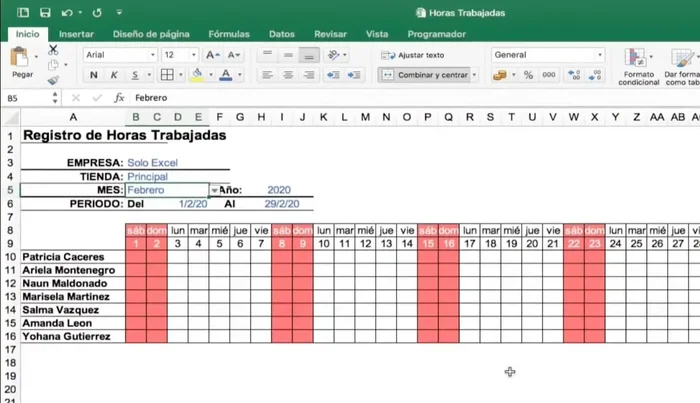
Task: Click the increase indent icon
Action: click(354, 75)
